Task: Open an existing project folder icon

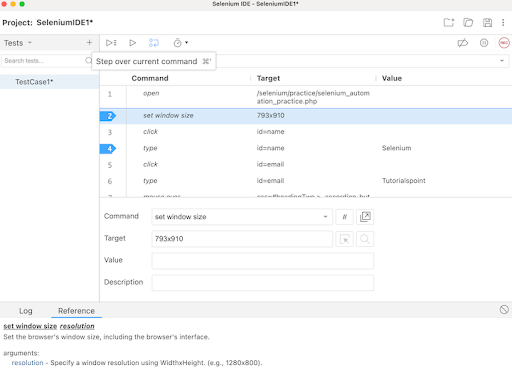Action: pyautogui.click(x=468, y=22)
